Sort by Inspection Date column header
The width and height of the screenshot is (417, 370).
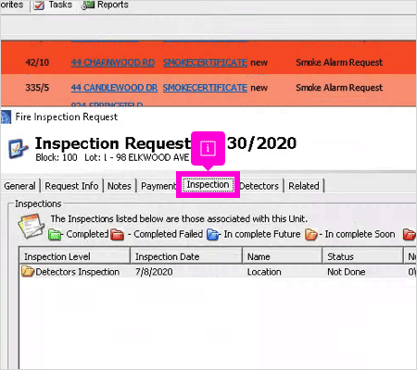point(186,256)
